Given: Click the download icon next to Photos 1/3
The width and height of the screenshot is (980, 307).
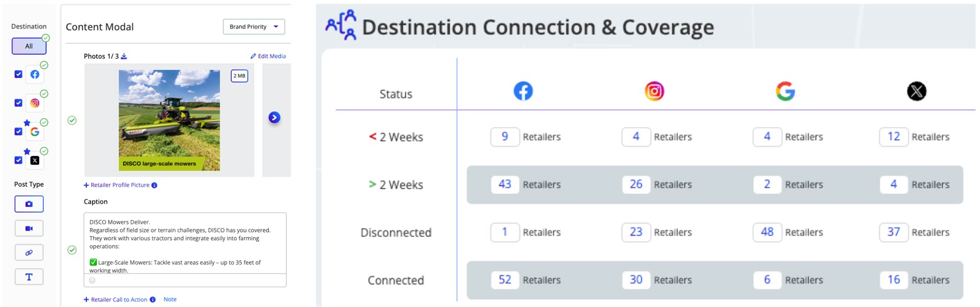Looking at the screenshot, I should tap(124, 56).
